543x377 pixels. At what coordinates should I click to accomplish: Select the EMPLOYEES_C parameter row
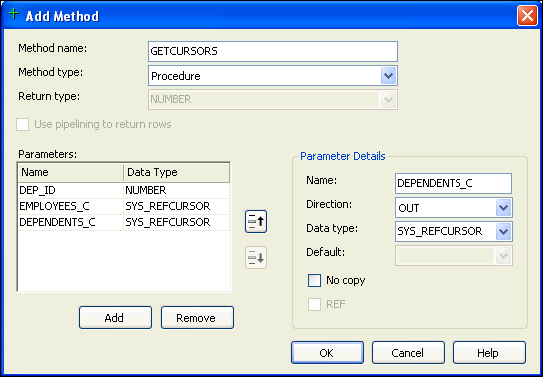point(124,207)
